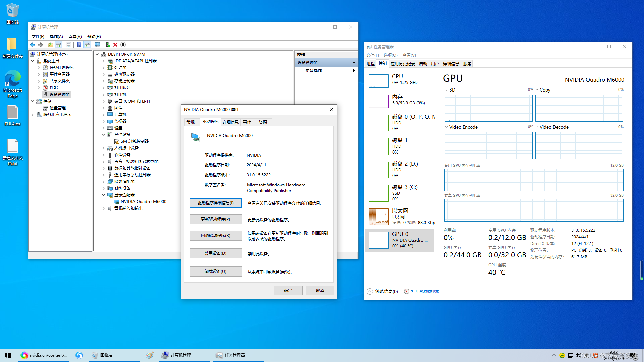Click 取消 button in properties dialog
Image resolution: width=644 pixels, height=362 pixels.
pos(320,291)
